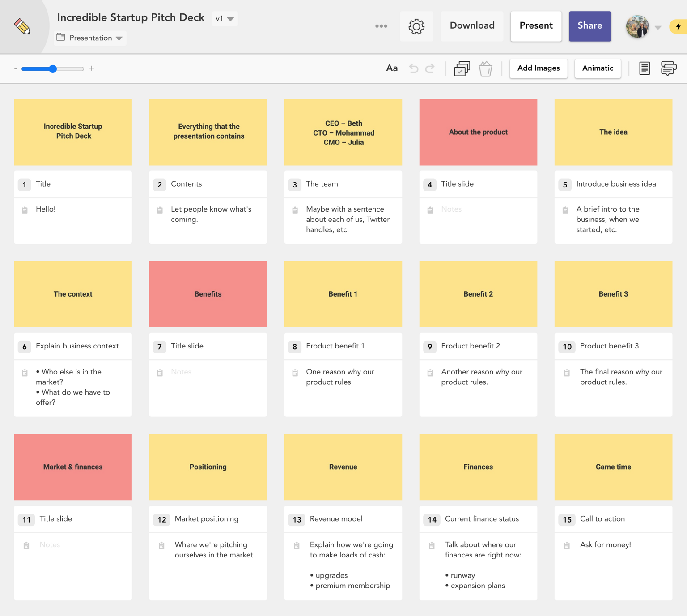Viewport: 687px width, 616px height.
Task: Open the trash delete icon
Action: click(x=486, y=69)
